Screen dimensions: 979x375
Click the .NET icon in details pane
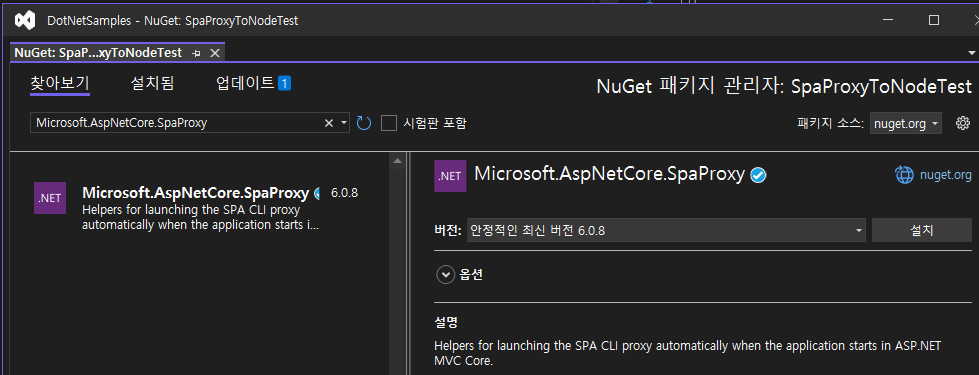click(450, 176)
